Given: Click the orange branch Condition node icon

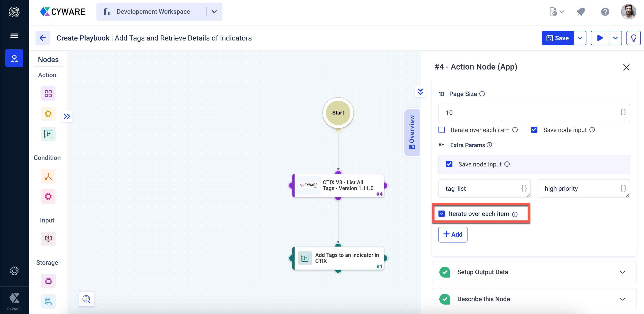Looking at the screenshot, I should click(48, 177).
